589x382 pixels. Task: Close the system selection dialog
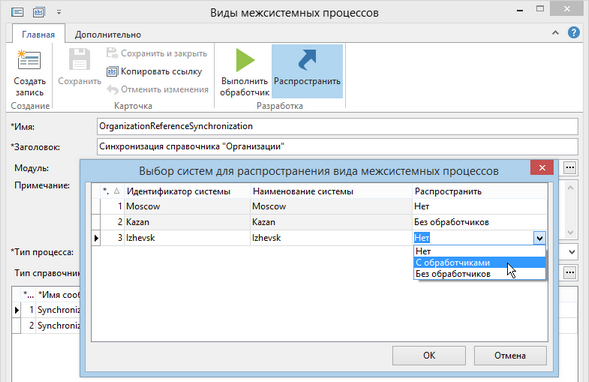click(x=542, y=168)
